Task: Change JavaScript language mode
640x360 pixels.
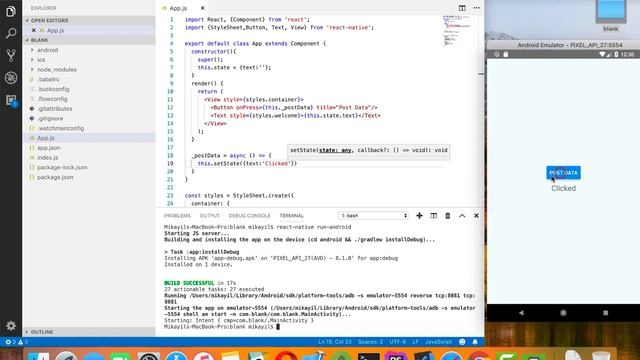Action: point(438,342)
